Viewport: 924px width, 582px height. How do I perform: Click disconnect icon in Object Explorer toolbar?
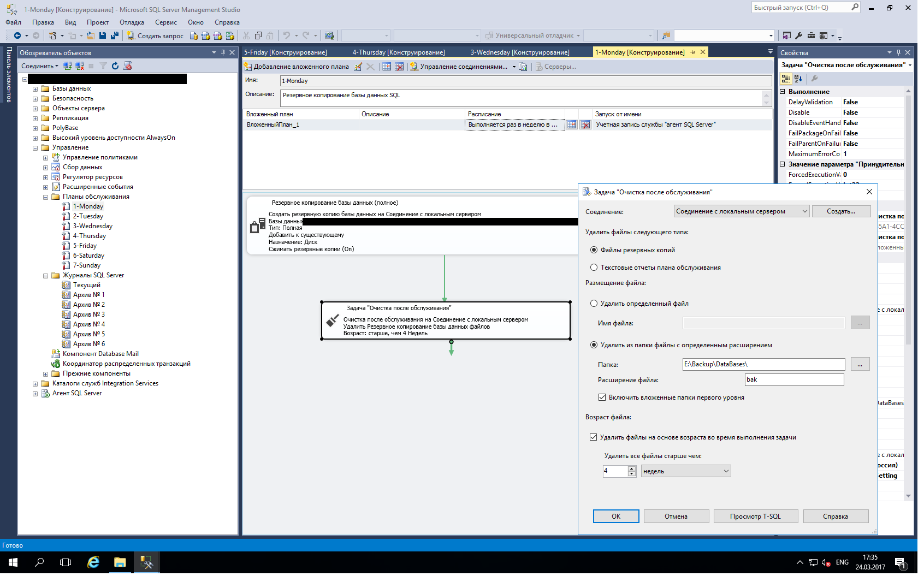[x=79, y=66]
